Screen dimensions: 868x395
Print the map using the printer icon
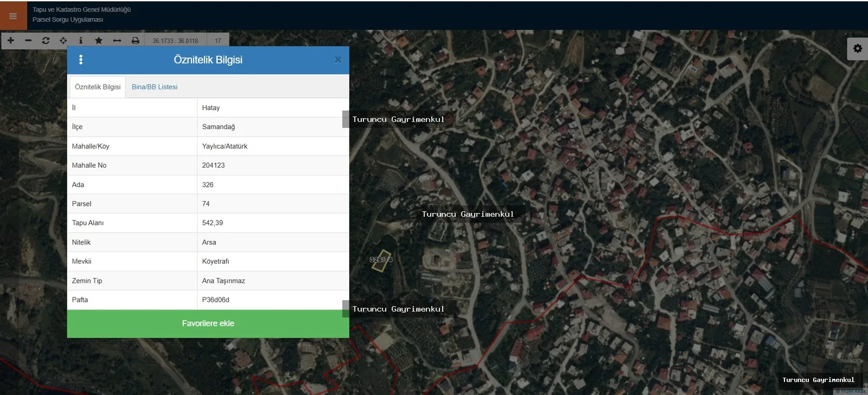pyautogui.click(x=135, y=41)
